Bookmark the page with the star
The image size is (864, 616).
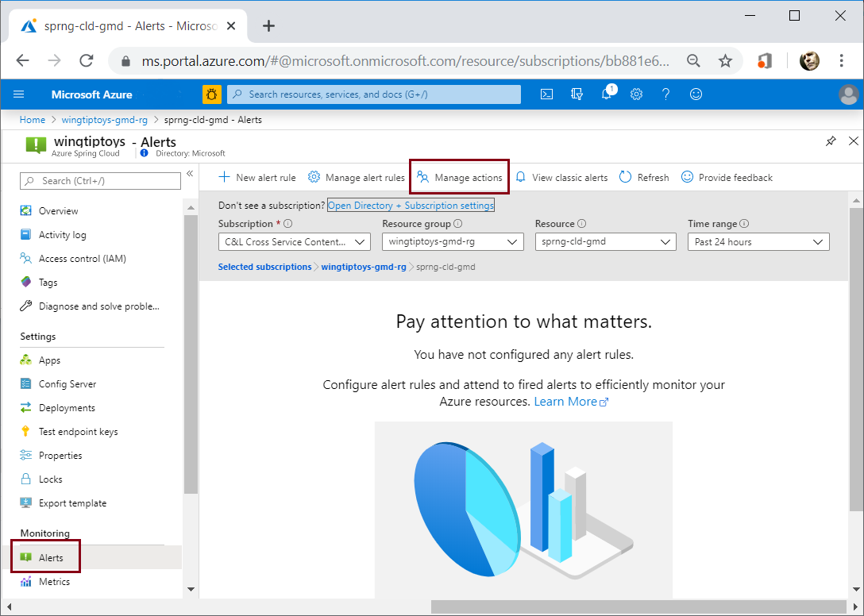tap(725, 60)
